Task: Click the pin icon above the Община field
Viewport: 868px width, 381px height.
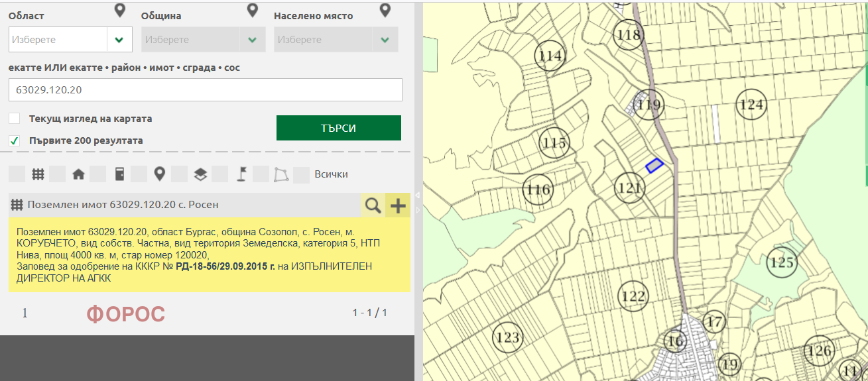Action: (252, 11)
